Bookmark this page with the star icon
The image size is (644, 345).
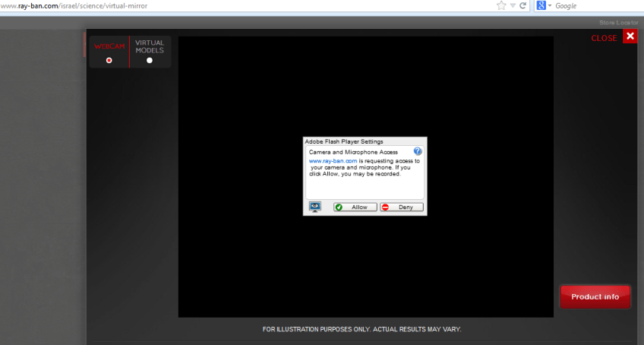tap(501, 5)
